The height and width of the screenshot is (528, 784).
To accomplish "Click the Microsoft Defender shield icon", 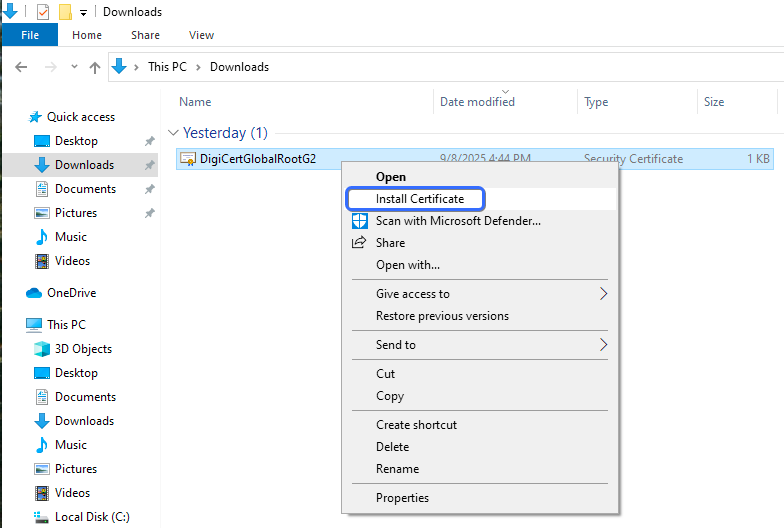I will [x=360, y=221].
